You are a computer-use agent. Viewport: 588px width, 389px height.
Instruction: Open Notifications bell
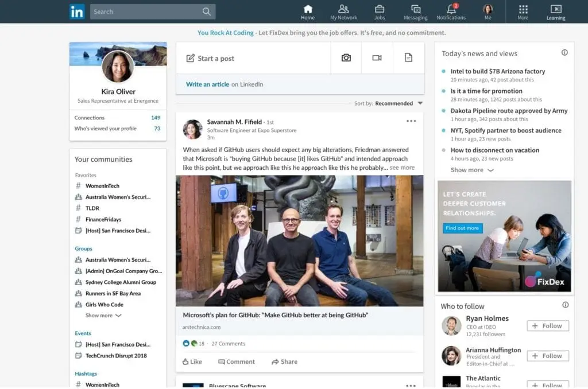click(451, 12)
